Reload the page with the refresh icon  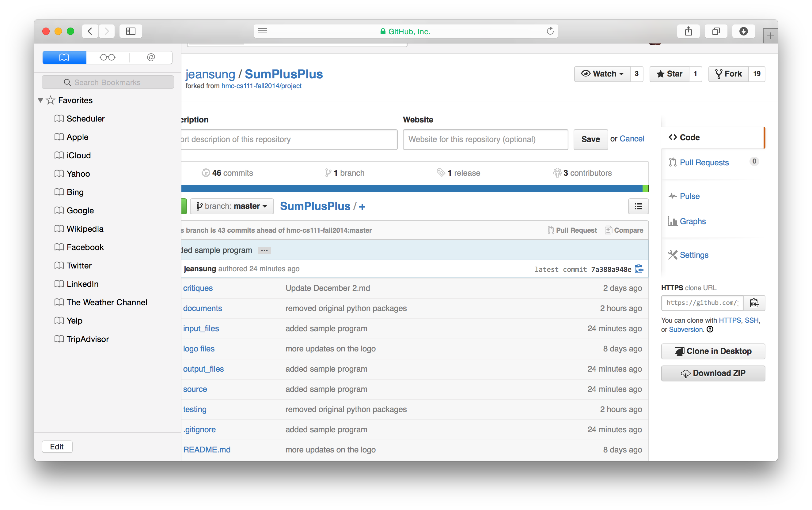click(550, 31)
